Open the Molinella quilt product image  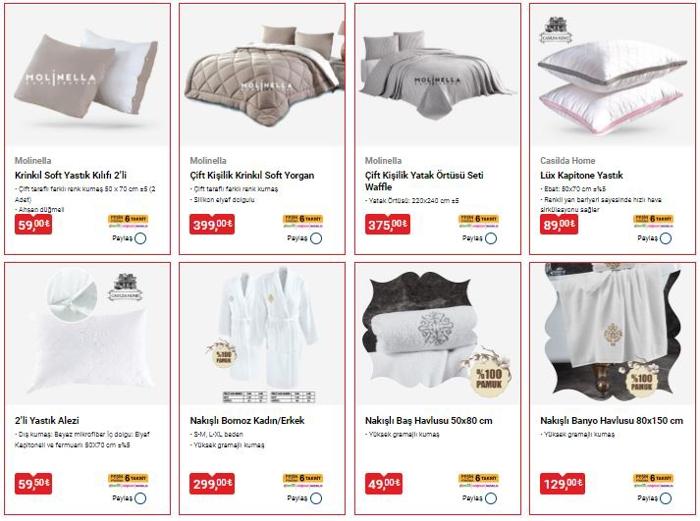(x=262, y=76)
